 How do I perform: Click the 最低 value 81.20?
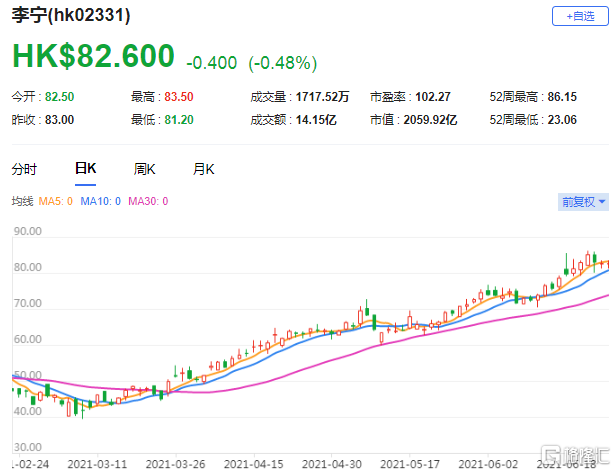coord(179,120)
